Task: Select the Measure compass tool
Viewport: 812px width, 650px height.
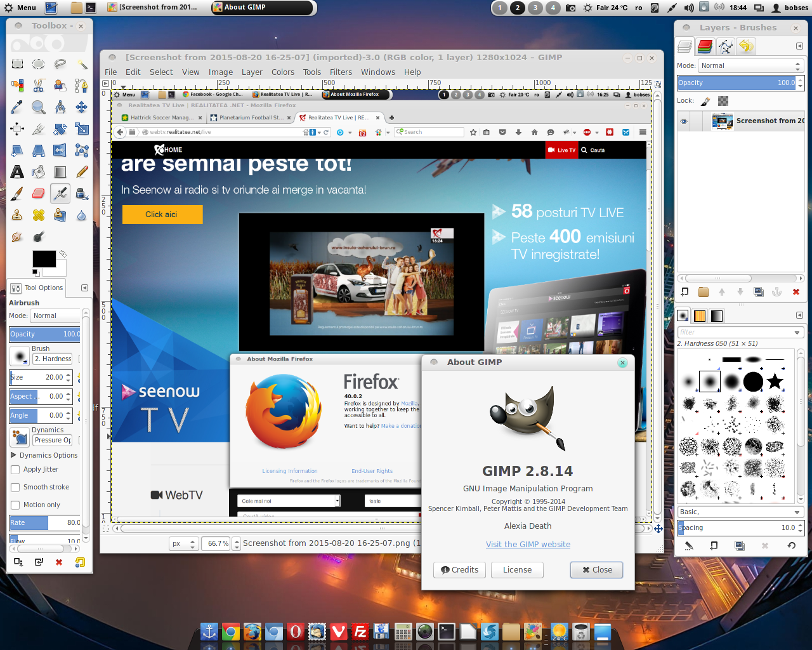Action: (x=60, y=107)
